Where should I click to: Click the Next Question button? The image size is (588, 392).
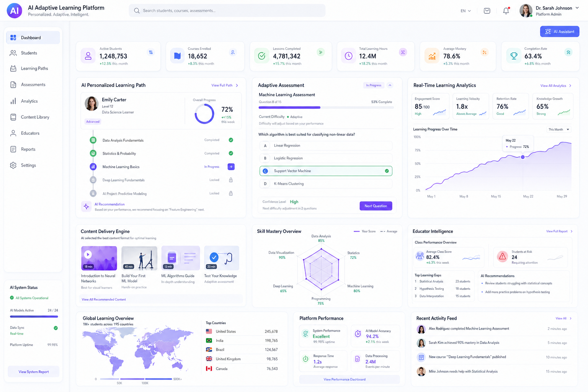[376, 206]
